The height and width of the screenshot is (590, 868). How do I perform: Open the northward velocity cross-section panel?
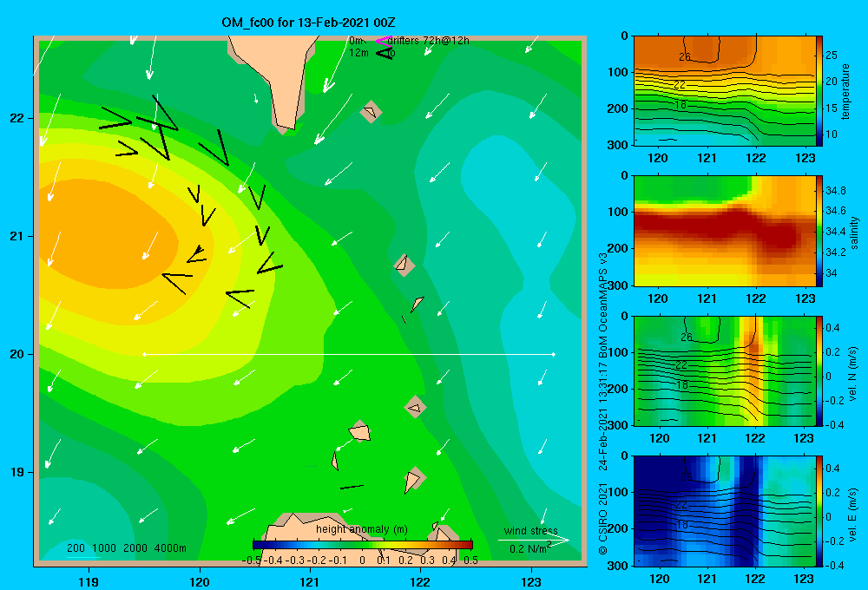click(724, 370)
